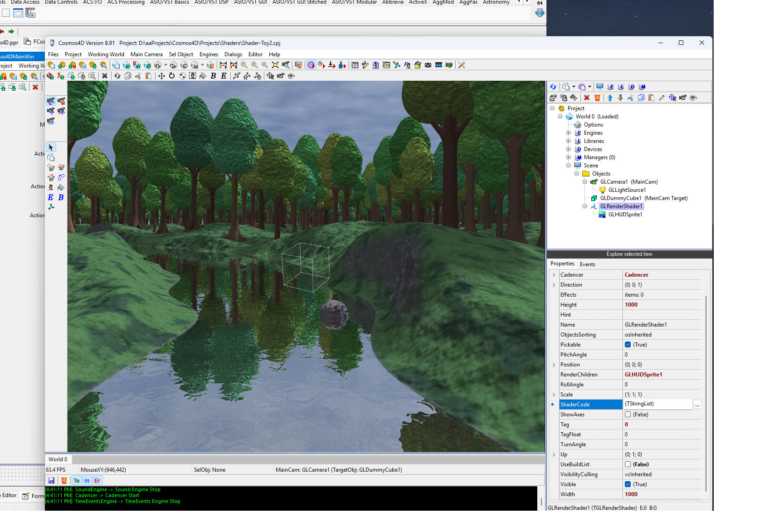Expand the Engines tree node
The height and width of the screenshot is (532, 779).
click(x=568, y=133)
